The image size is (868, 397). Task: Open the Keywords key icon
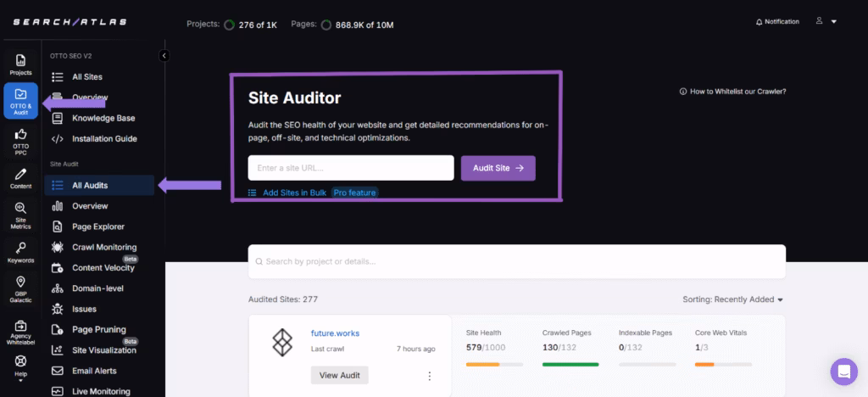click(x=20, y=252)
